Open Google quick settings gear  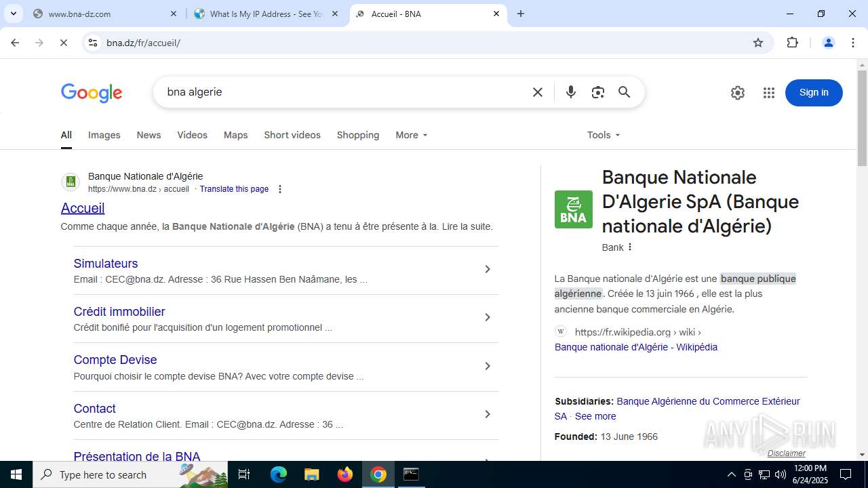(738, 93)
